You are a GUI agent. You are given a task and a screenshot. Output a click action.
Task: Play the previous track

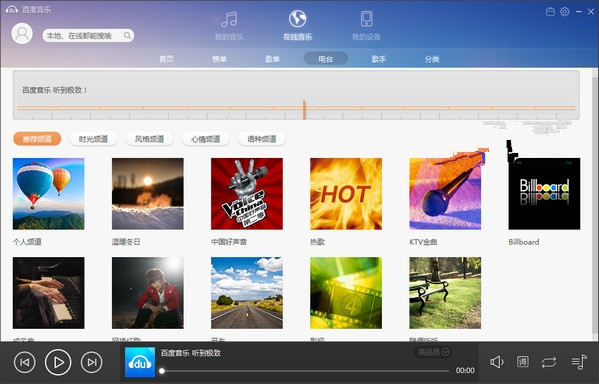point(25,362)
